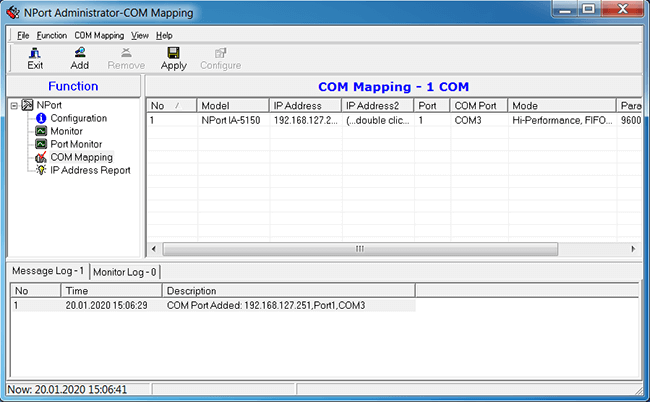The height and width of the screenshot is (402, 650).
Task: Click the NPort root node icon
Action: pyautogui.click(x=27, y=105)
